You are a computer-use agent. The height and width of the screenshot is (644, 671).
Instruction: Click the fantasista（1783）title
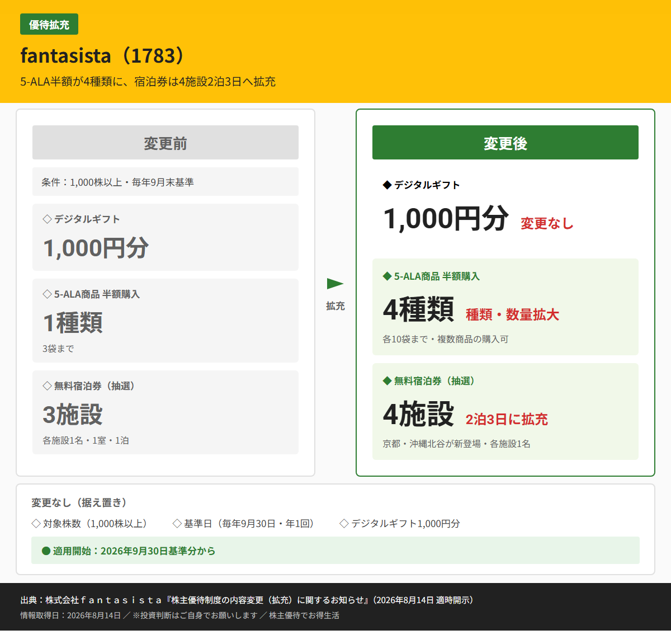[x=103, y=55]
